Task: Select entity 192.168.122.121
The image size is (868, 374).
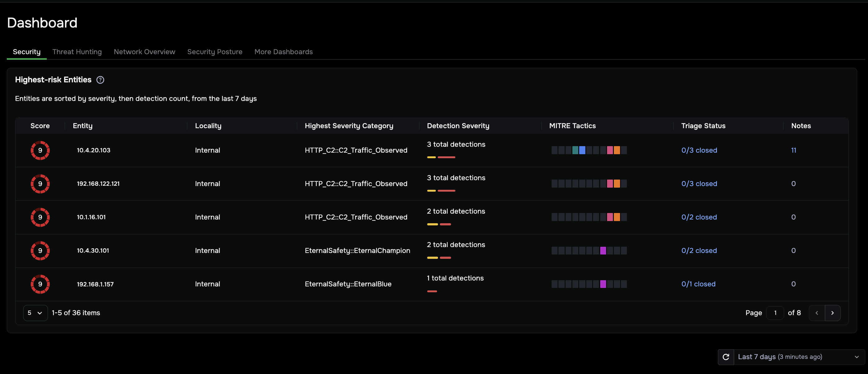Action: pos(98,184)
